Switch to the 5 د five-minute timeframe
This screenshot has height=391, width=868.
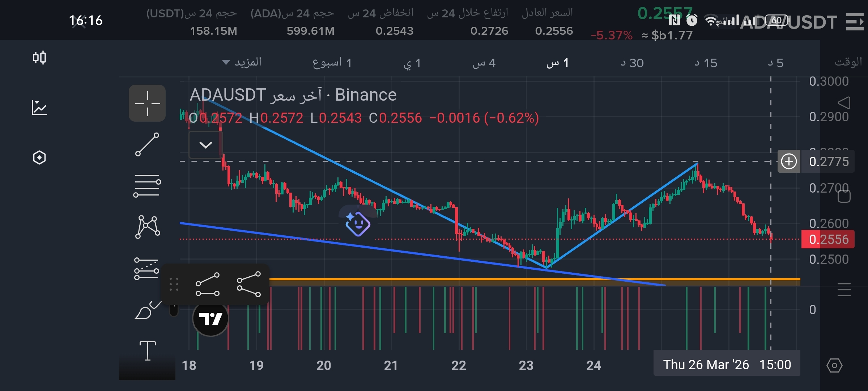coord(776,63)
